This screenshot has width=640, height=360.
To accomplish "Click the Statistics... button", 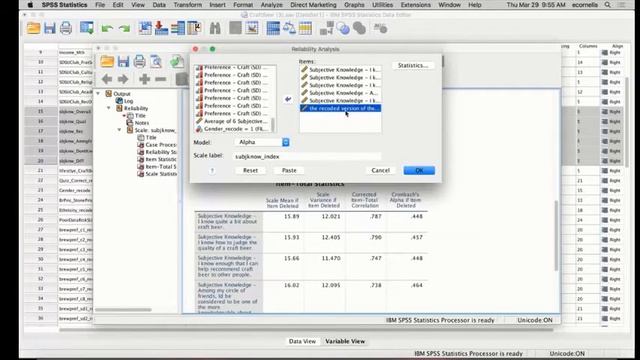I will [413, 65].
